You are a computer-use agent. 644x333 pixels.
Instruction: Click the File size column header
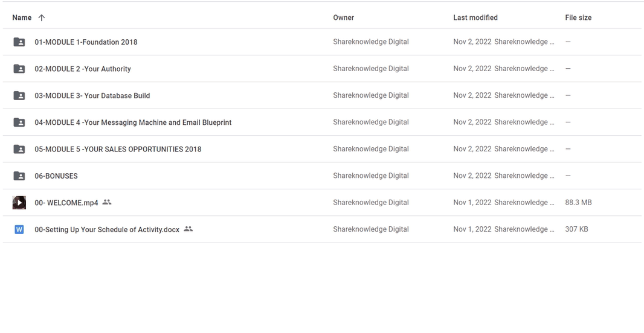pos(578,18)
